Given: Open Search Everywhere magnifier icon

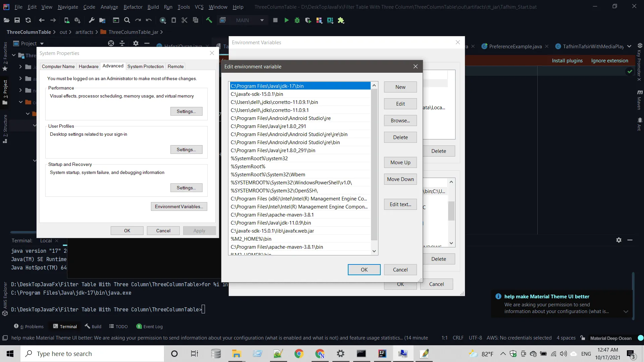Looking at the screenshot, I should [127, 20].
